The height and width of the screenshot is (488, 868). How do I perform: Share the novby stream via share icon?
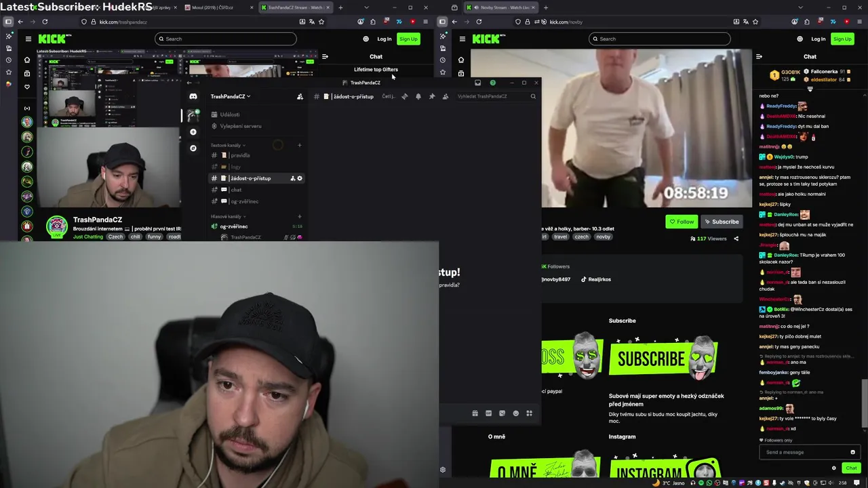tap(736, 239)
